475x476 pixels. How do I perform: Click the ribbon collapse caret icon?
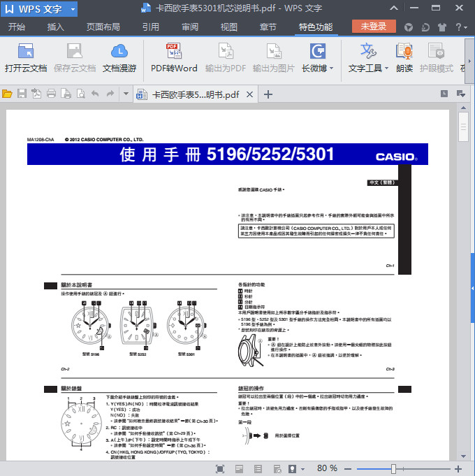(x=394, y=8)
